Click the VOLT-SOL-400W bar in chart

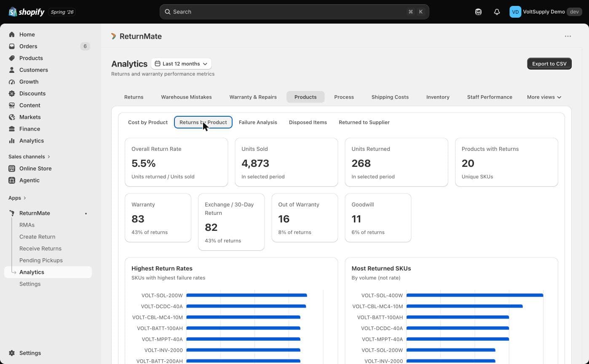point(475,295)
